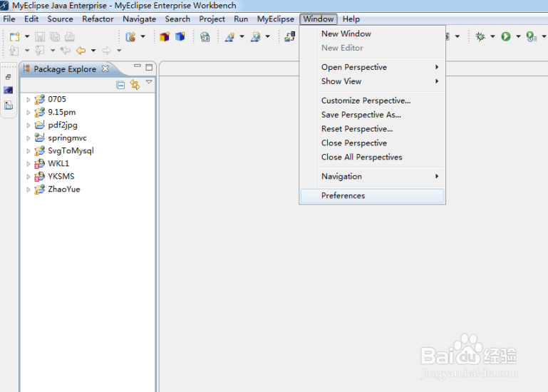548x392 pixels.
Task: Open the Project menu
Action: [x=212, y=19]
